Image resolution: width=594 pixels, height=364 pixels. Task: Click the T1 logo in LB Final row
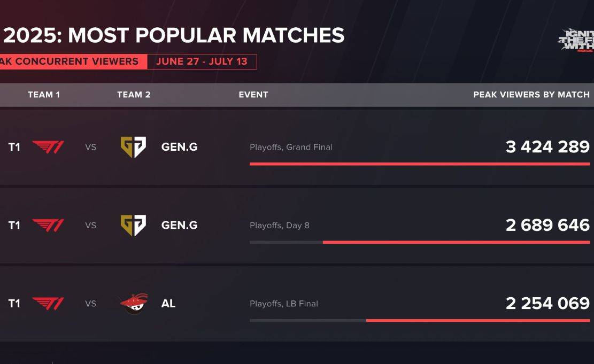[48, 304]
